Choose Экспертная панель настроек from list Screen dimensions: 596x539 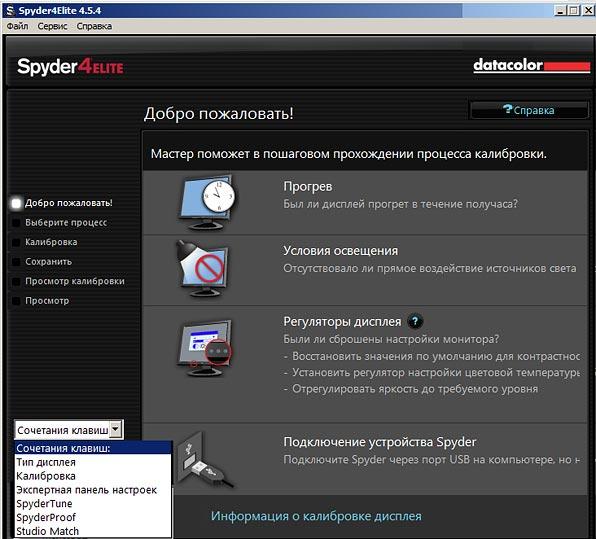(93, 490)
